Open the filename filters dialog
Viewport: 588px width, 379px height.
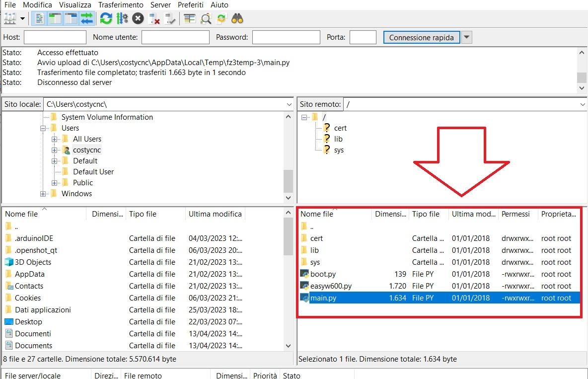pyautogui.click(x=190, y=18)
